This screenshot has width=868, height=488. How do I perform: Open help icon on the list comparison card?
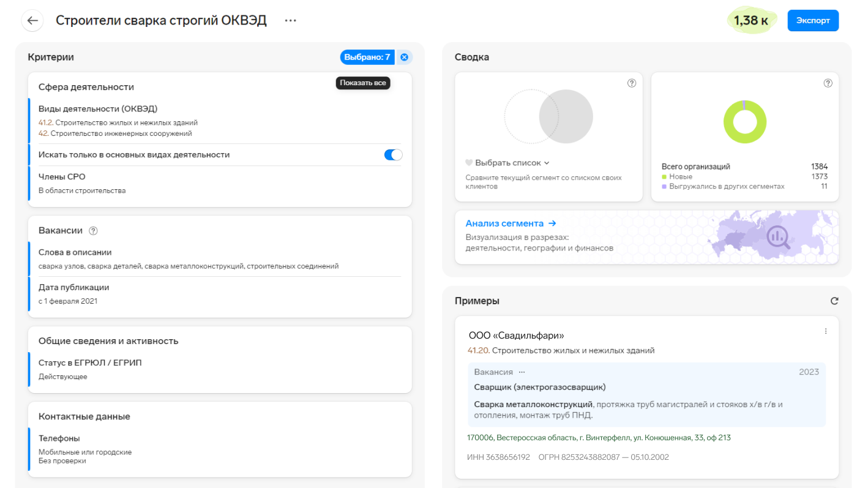[632, 83]
